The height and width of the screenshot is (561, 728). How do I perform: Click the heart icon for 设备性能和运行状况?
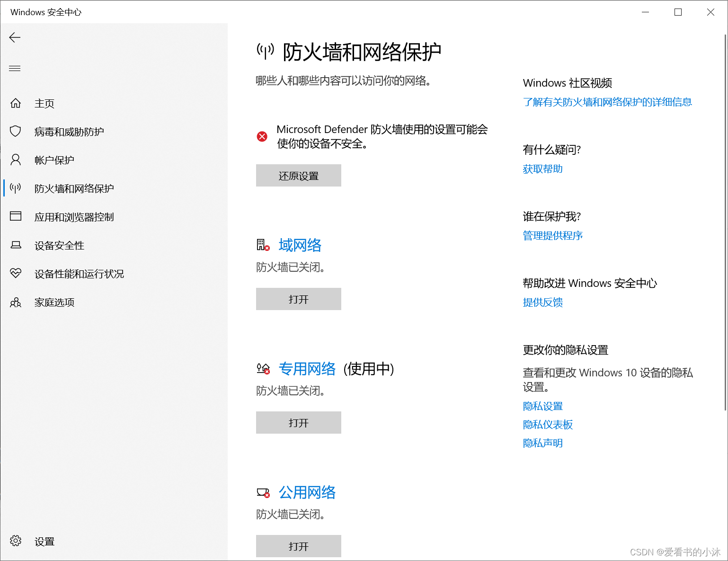click(16, 273)
